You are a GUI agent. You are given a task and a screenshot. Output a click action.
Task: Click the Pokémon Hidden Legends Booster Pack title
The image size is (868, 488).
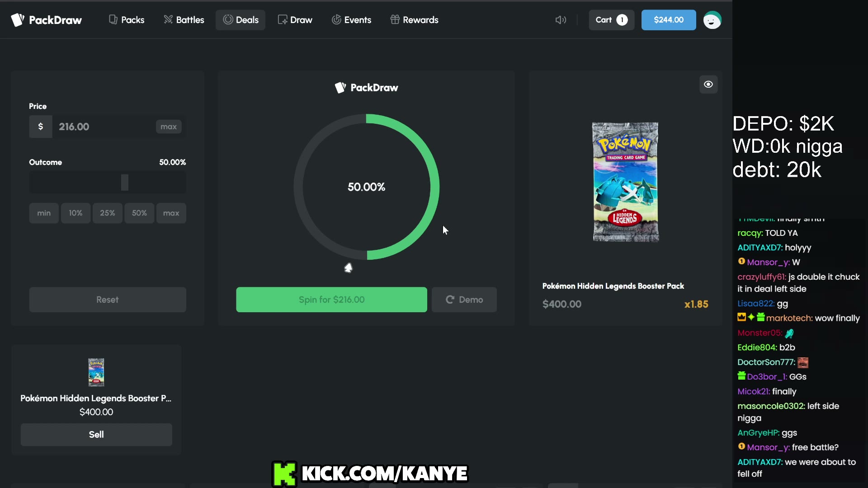point(613,286)
